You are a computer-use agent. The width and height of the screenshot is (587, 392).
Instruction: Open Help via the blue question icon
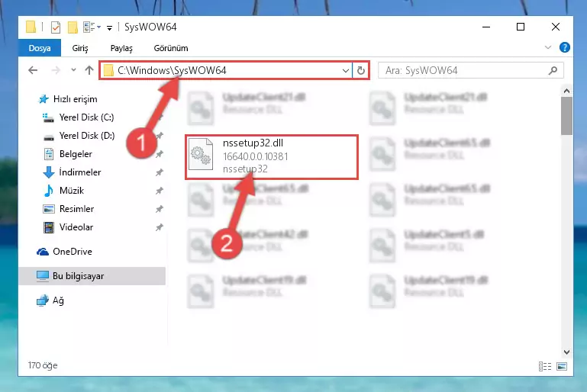[565, 47]
